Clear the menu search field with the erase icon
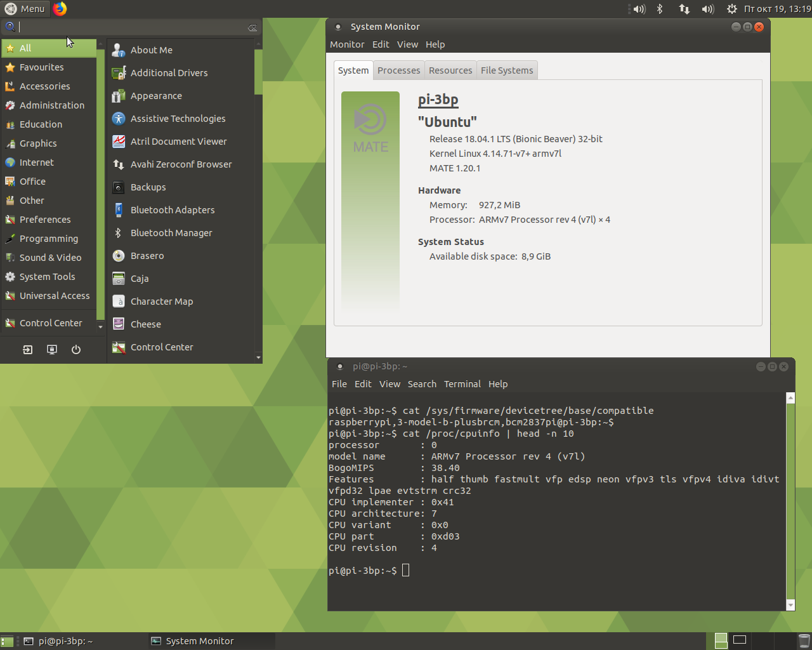812x650 pixels. (252, 27)
